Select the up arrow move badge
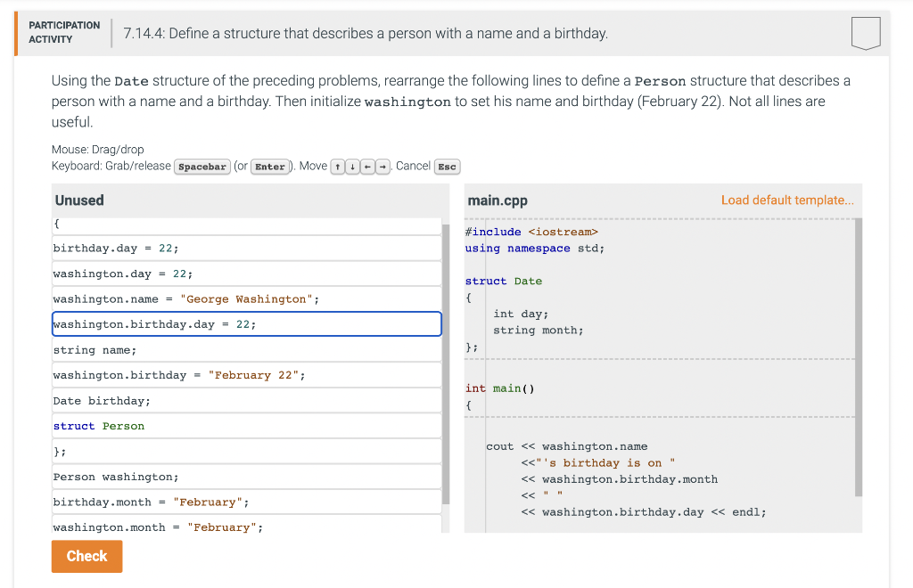Screen dimensions: 913x588 point(337,167)
